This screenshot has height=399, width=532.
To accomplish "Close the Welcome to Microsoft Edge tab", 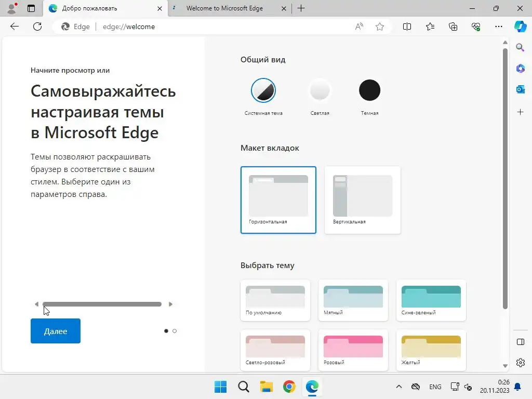I will pos(284,8).
